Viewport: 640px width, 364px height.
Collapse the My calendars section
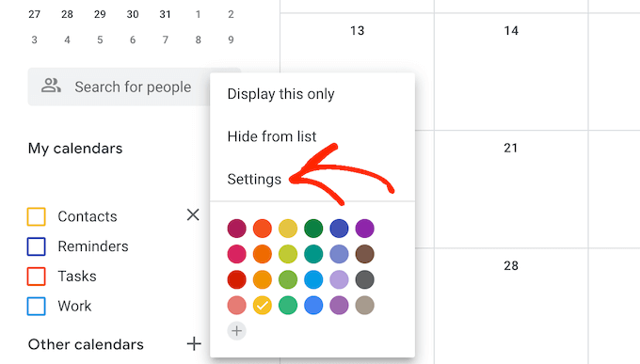(75, 149)
